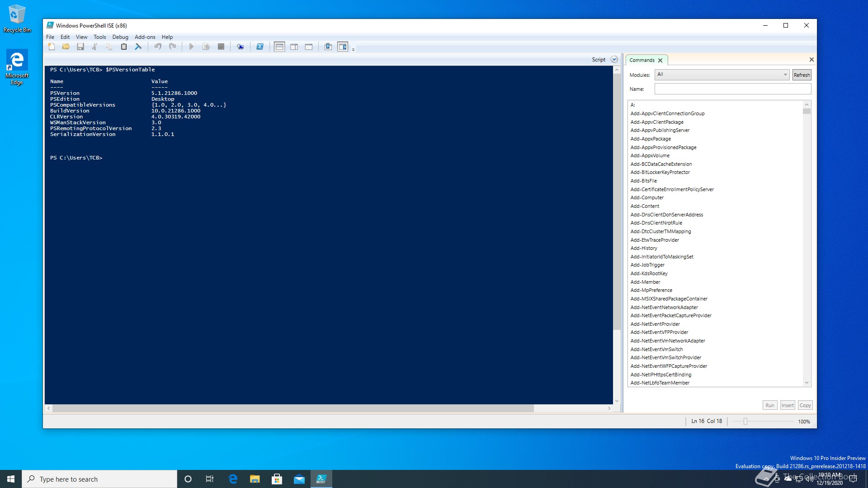
Task: Show Command Window toolbar icon
Action: (328, 47)
